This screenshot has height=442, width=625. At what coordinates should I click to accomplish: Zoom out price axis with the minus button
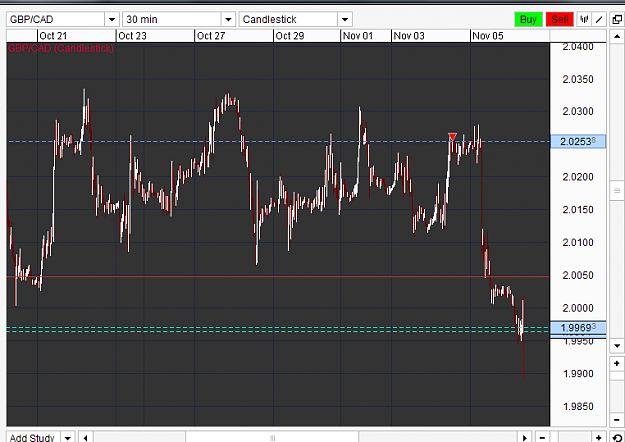point(617,419)
